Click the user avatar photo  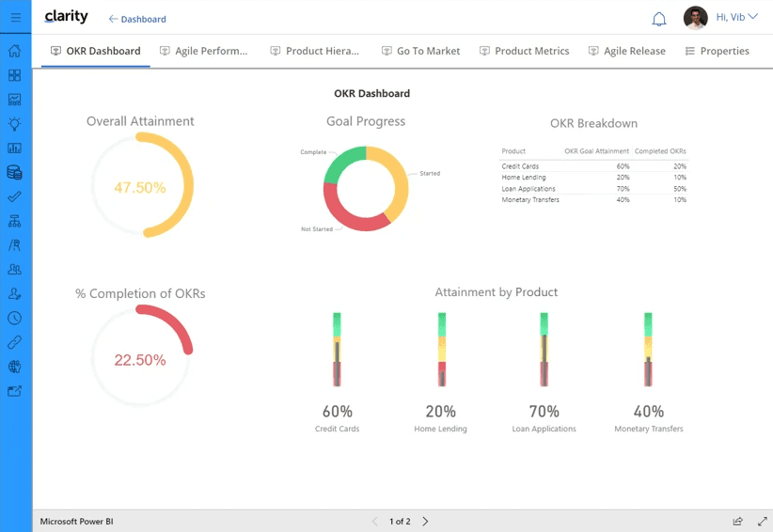696,18
